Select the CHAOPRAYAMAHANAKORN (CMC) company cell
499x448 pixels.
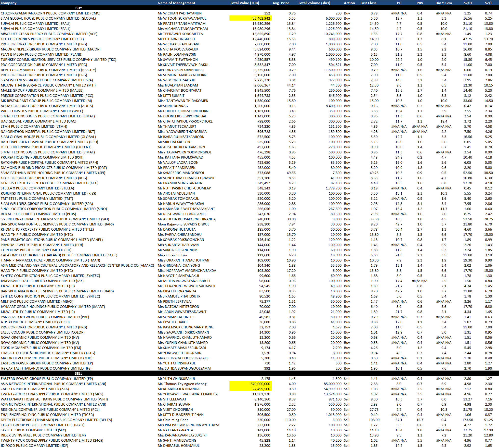(51, 13)
